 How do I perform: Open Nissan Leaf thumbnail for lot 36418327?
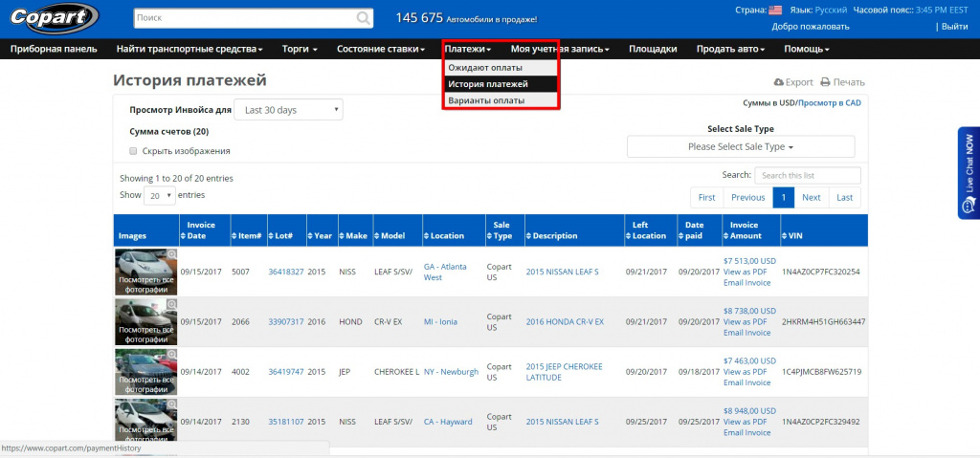point(146,272)
